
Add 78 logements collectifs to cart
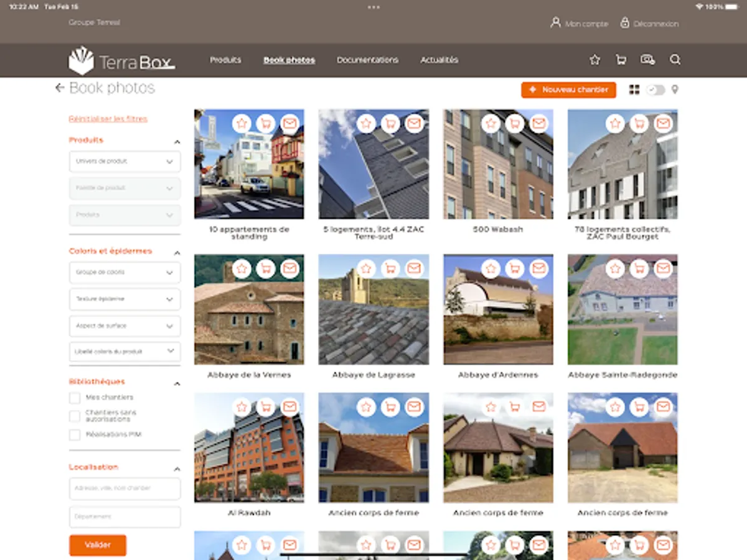coord(639,123)
